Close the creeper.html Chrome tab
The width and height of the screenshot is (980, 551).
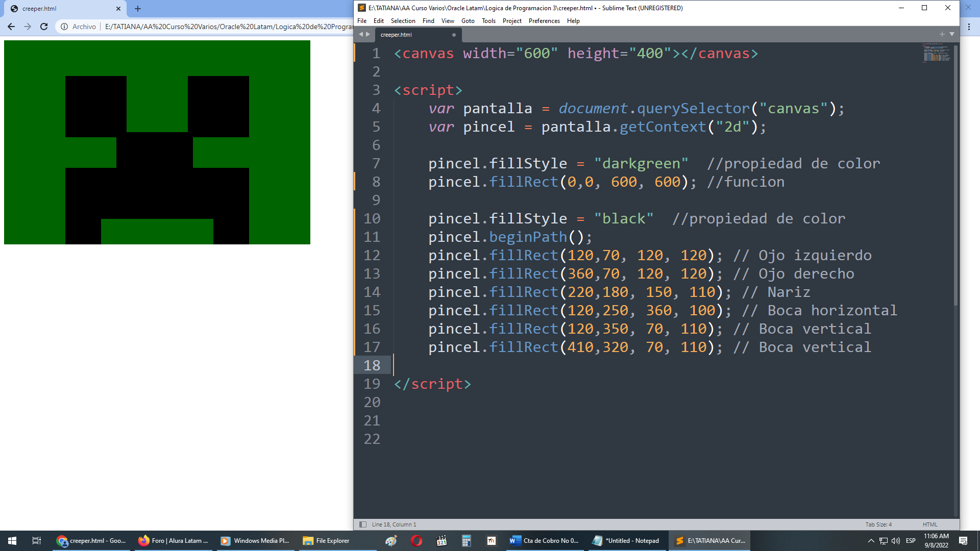118,9
